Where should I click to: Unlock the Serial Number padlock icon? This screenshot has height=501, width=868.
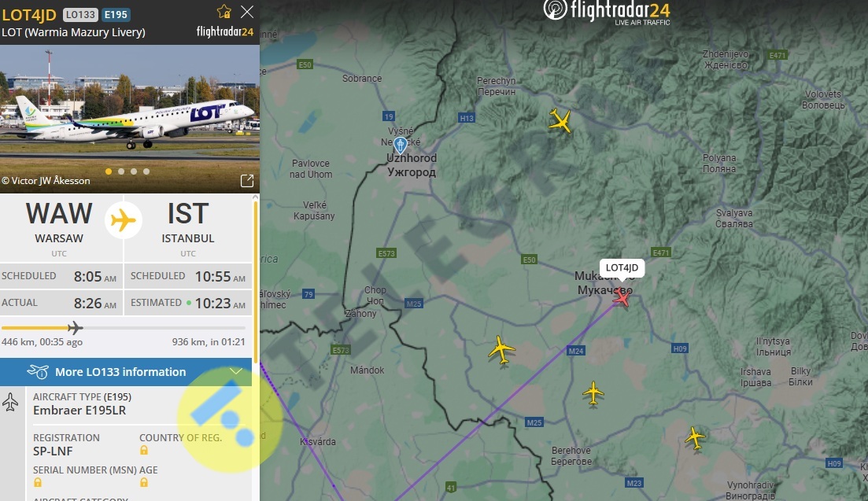pyautogui.click(x=38, y=482)
